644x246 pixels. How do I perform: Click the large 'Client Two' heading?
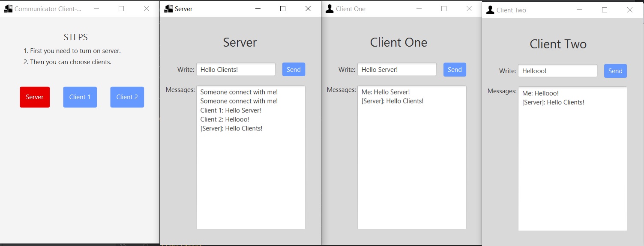point(558,44)
